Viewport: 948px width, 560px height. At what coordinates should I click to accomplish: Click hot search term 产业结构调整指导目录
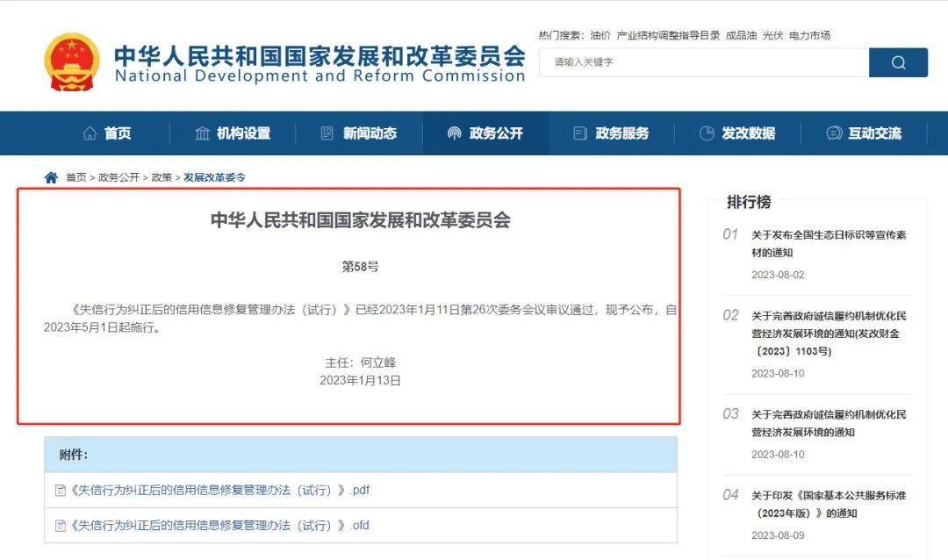pos(668,36)
